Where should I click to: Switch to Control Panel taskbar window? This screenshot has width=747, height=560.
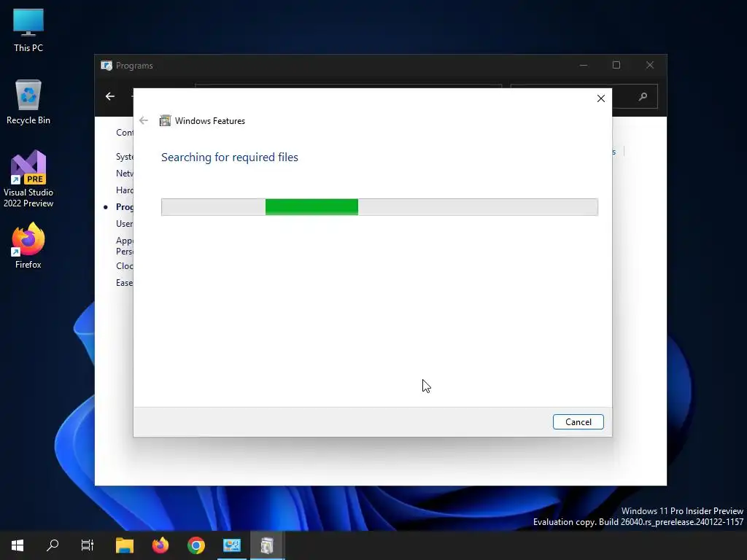pos(232,545)
